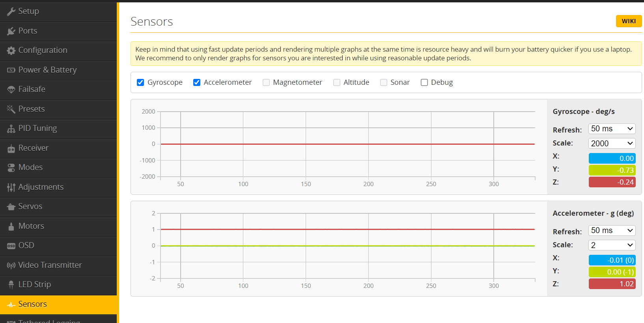Click the wrench icon beside Setup

point(11,11)
